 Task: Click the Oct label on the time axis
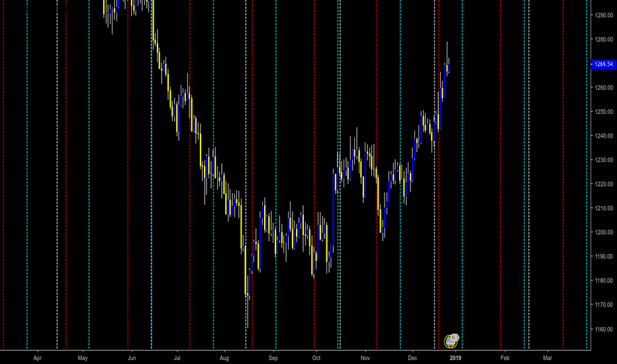(x=316, y=358)
